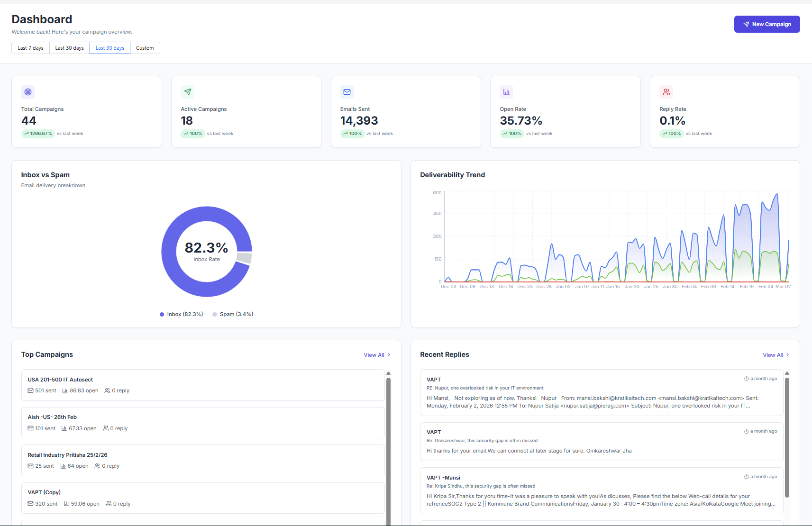812x526 pixels.
Task: Click the people icon on Reply Rate card
Action: click(666, 92)
